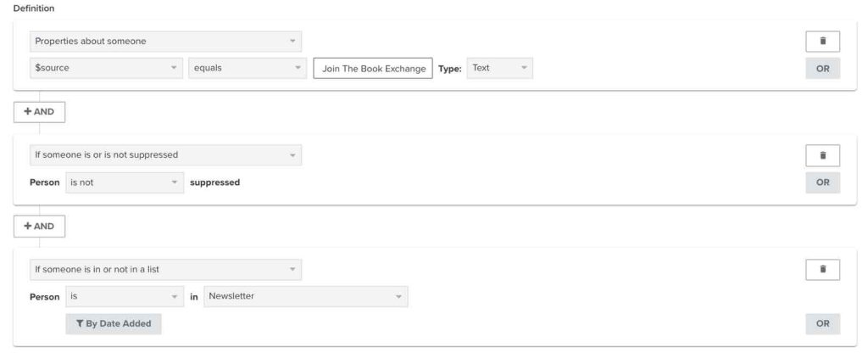Click the bold 'suppressed' label
The image size is (868, 353).
(x=214, y=182)
